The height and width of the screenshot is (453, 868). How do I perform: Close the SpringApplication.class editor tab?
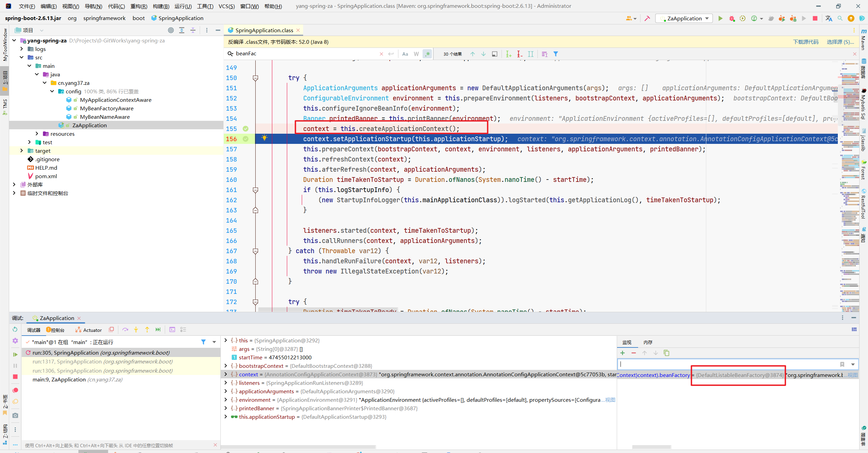(298, 30)
